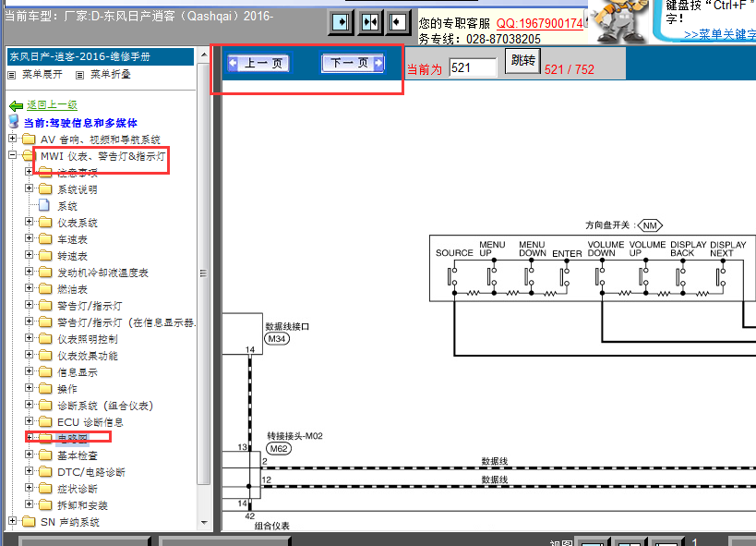Open the 系统 document item

pos(67,206)
